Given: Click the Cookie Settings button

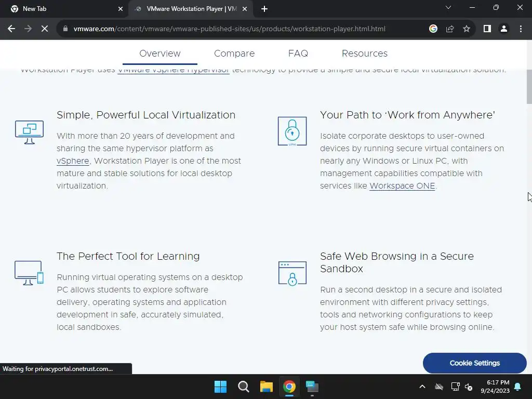Looking at the screenshot, I should tap(475, 363).
